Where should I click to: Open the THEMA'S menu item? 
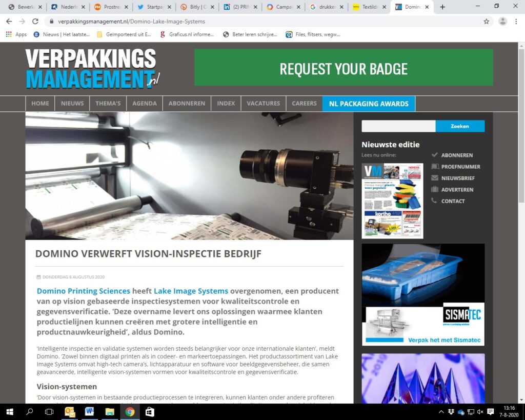[108, 104]
